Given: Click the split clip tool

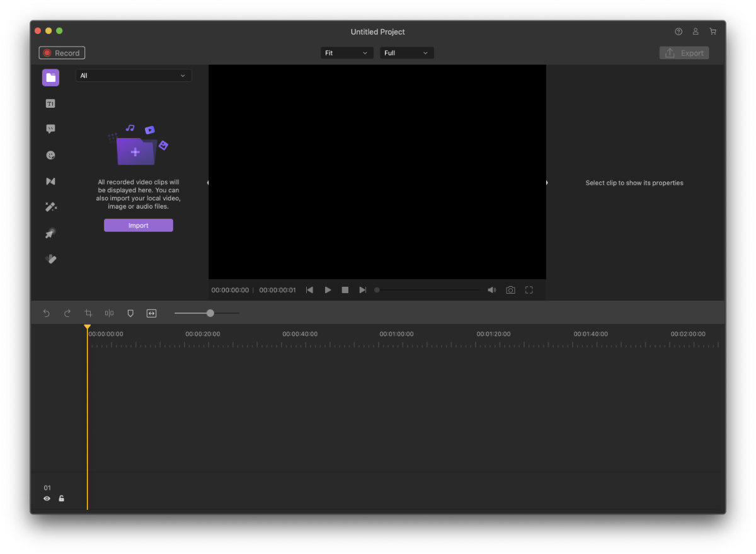Looking at the screenshot, I should (109, 313).
